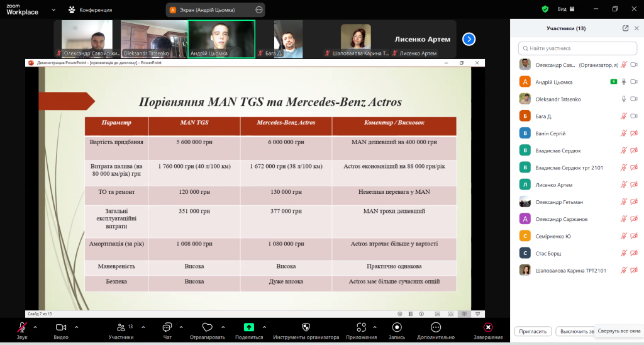Click Свернуть все окна tooltip
The width and height of the screenshot is (644, 345).
(x=619, y=331)
